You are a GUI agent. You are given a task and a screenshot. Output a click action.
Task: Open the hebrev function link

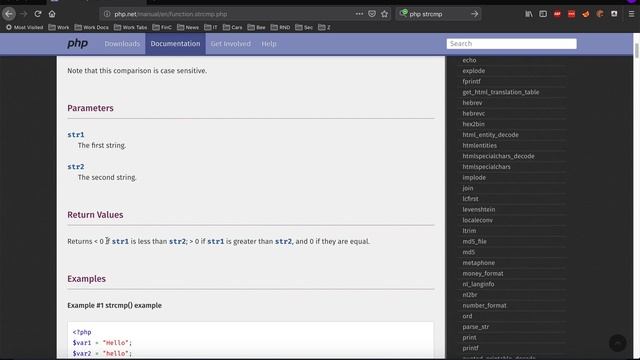(x=472, y=103)
